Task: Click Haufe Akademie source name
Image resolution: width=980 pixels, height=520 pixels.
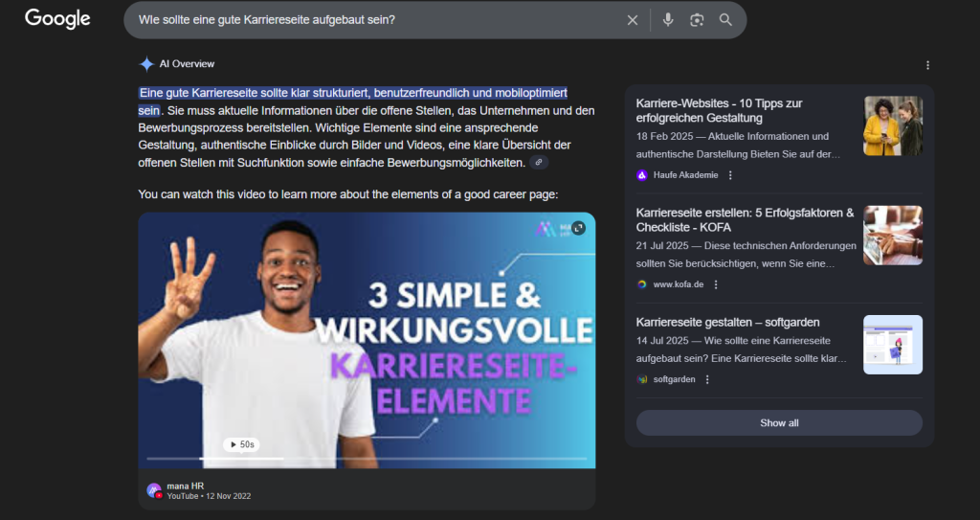Action: pos(685,175)
